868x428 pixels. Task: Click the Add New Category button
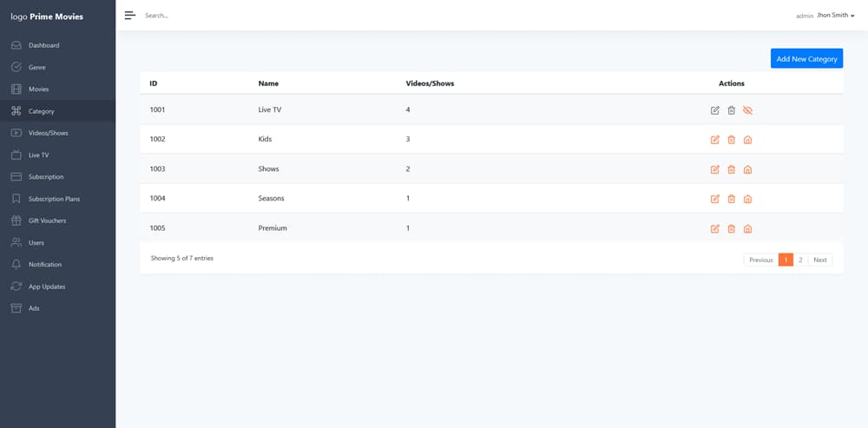(806, 59)
